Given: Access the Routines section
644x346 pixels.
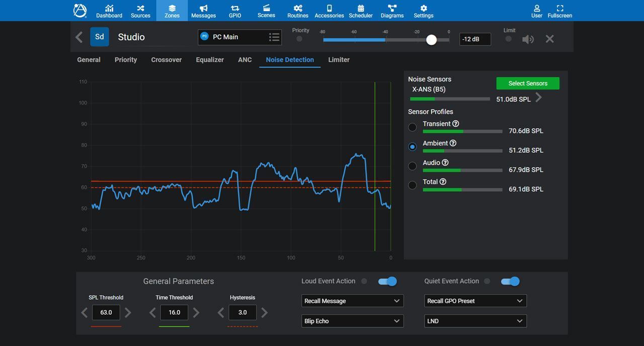Looking at the screenshot, I should [x=297, y=11].
